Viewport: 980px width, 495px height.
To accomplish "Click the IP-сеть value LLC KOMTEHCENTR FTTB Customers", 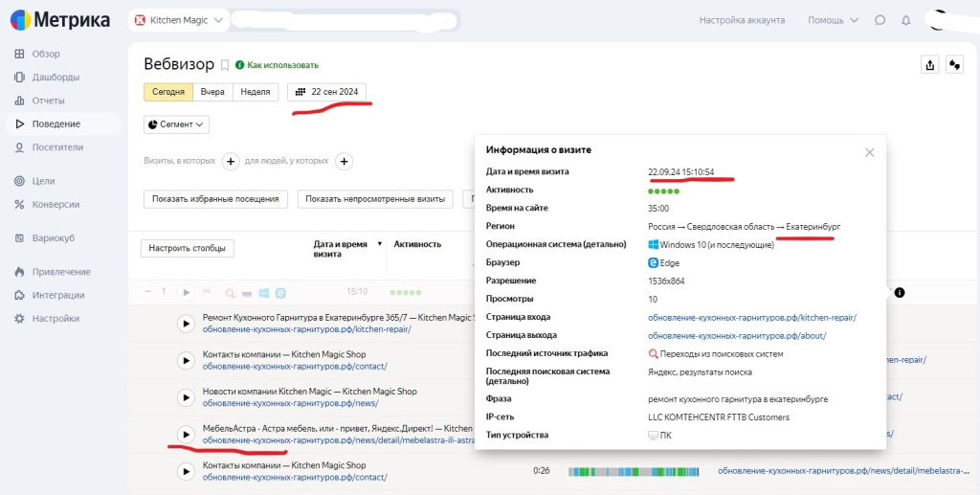I will click(719, 416).
